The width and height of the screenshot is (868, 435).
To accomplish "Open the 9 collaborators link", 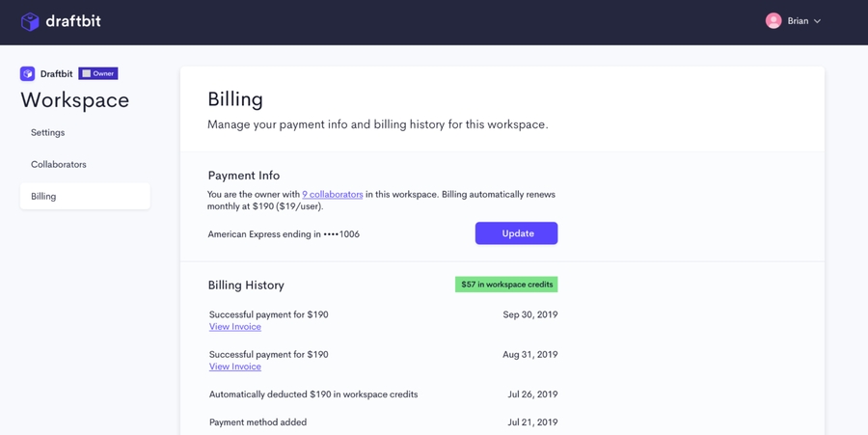I will (333, 194).
